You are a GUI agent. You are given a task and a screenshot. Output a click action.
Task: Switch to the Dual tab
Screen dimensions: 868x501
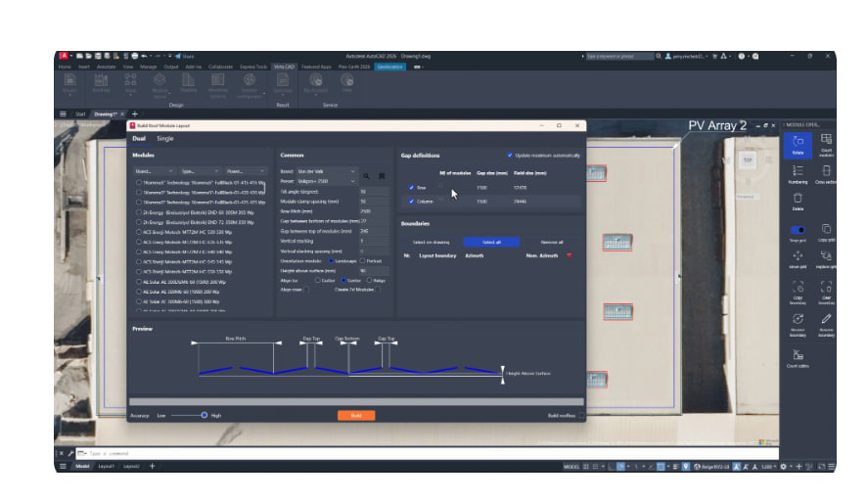(x=139, y=138)
